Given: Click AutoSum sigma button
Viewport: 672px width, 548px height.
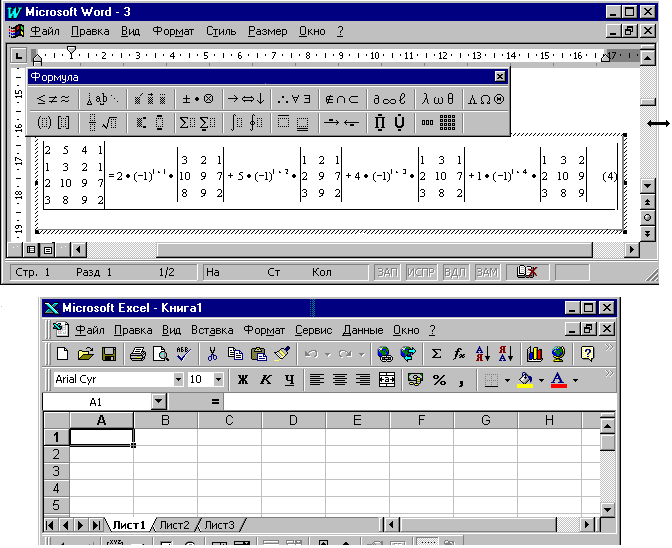Looking at the screenshot, I should click(x=436, y=354).
